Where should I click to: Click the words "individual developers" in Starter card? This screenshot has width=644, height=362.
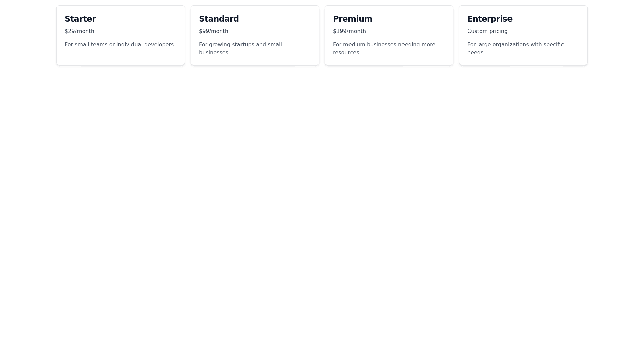(x=145, y=45)
